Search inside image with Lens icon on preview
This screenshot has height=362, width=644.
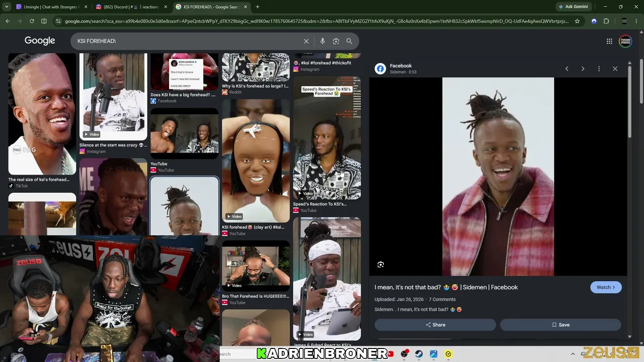(381, 264)
